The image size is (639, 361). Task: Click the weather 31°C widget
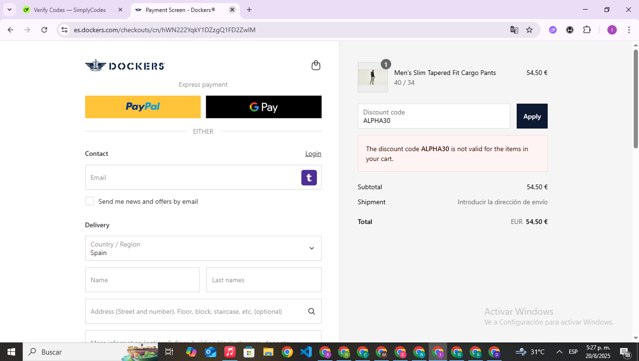point(530,352)
